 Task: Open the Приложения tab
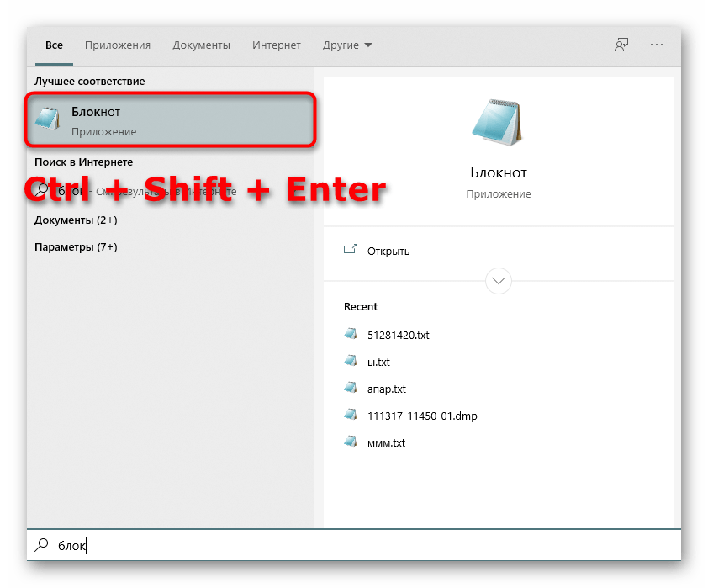pyautogui.click(x=118, y=45)
